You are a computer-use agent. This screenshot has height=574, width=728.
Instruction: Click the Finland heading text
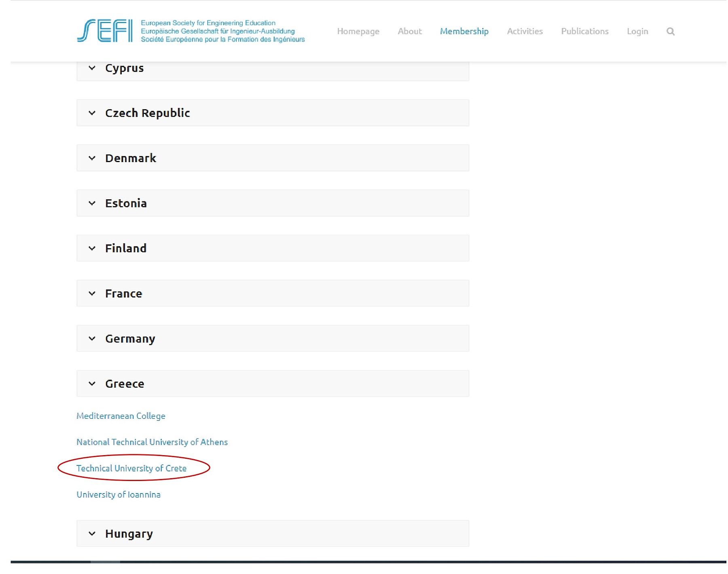pos(126,248)
